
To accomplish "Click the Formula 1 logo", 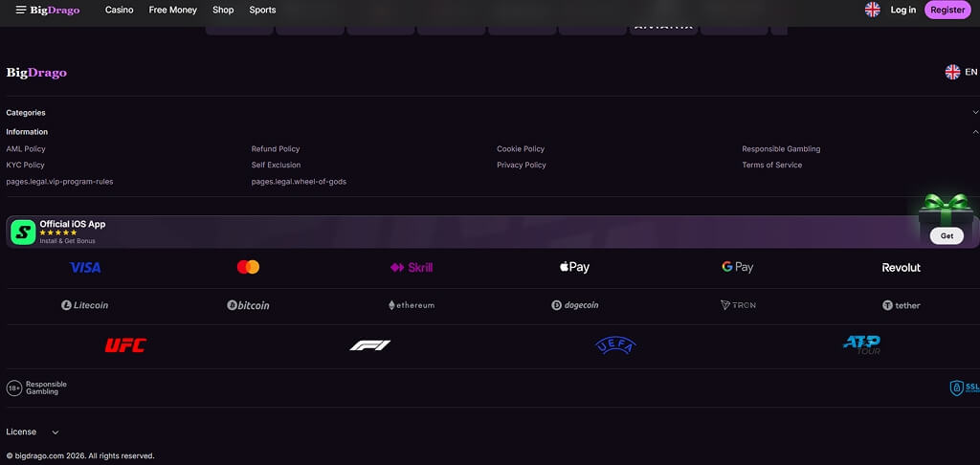I will tap(370, 345).
